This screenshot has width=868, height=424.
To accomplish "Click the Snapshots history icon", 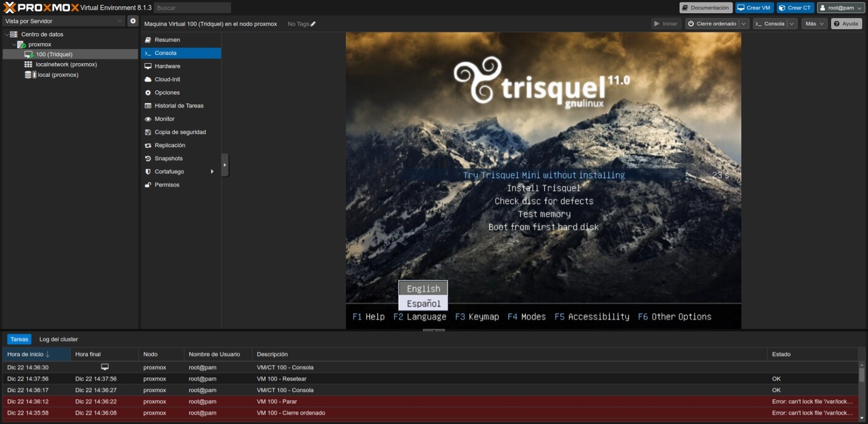I will coord(148,158).
